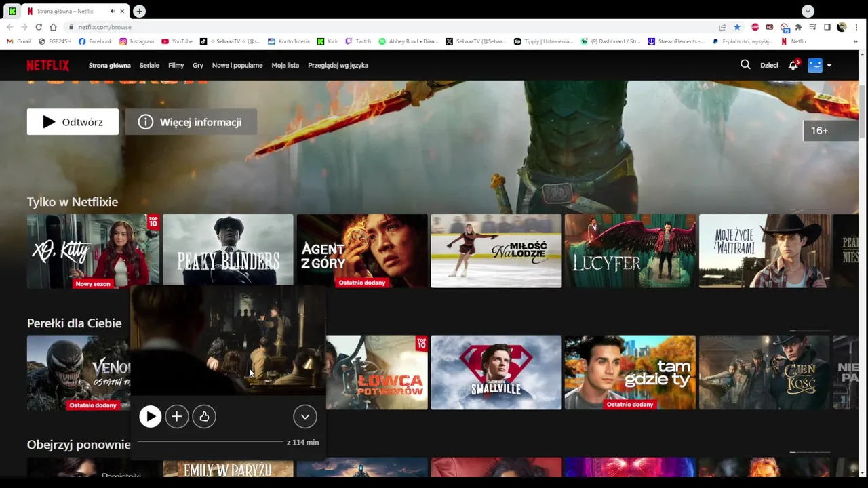Click Tylko w Netflixie row heading
868x488 pixels.
pos(73,202)
